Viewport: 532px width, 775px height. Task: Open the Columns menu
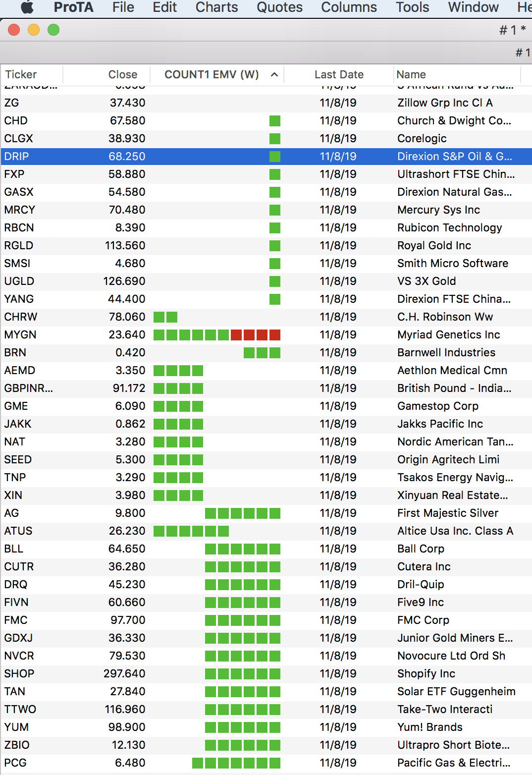click(x=349, y=7)
